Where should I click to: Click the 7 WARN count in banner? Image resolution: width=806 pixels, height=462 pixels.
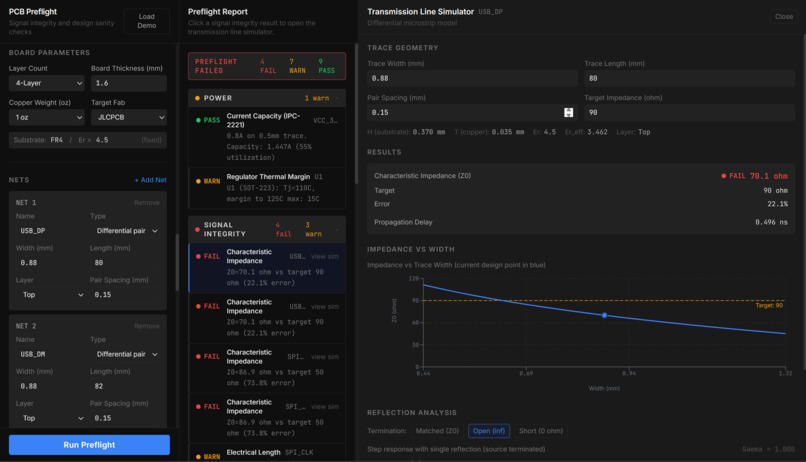coord(297,66)
